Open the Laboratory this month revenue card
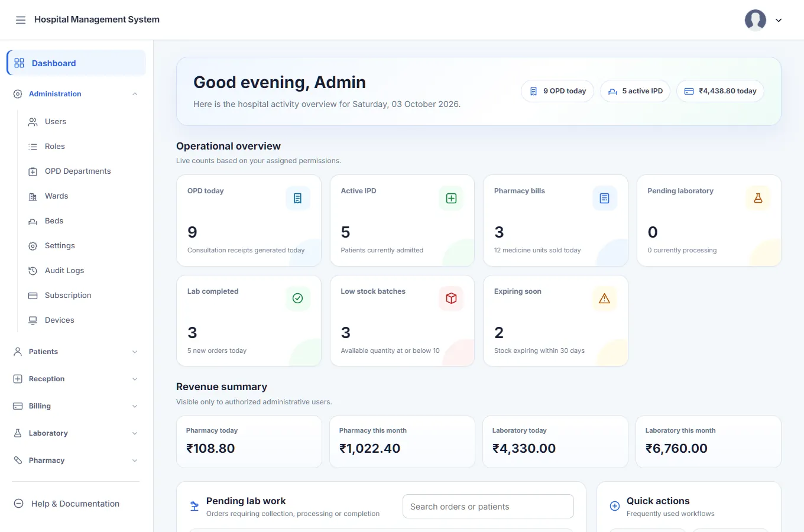 [708, 442]
